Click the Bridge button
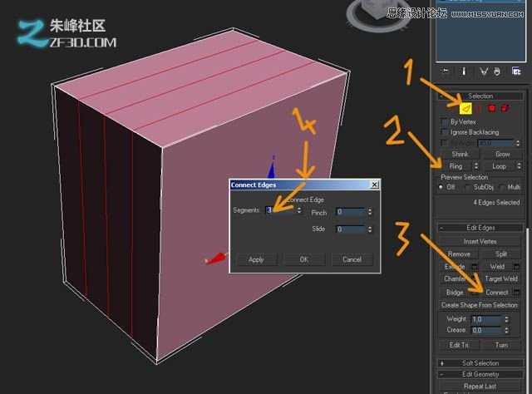The width and height of the screenshot is (532, 394). [455, 293]
